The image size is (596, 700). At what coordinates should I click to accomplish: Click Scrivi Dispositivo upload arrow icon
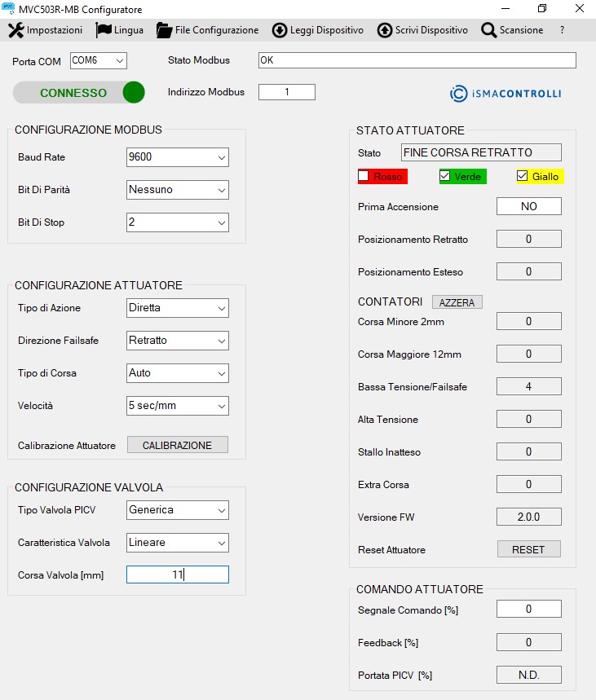click(385, 30)
